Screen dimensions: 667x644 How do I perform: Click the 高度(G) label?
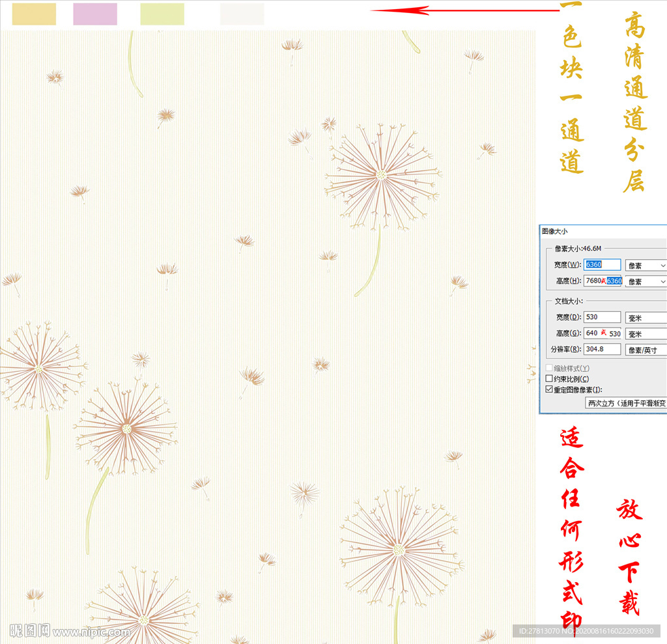[x=569, y=333]
